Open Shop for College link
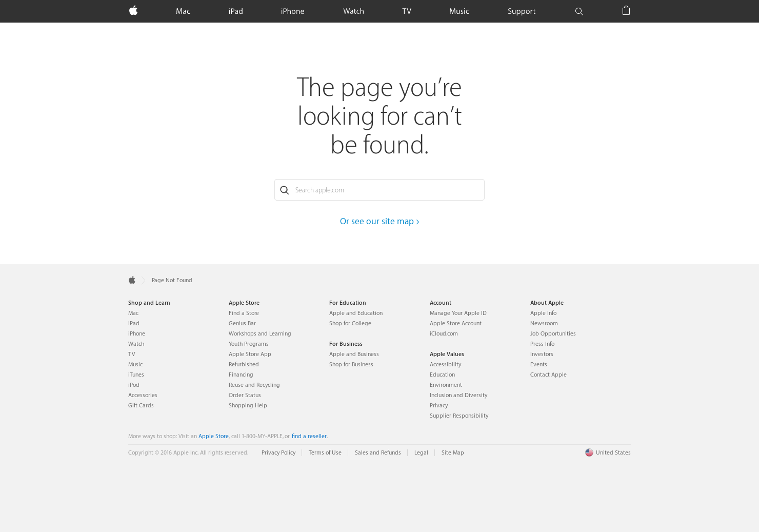759x532 pixels. pos(350,323)
